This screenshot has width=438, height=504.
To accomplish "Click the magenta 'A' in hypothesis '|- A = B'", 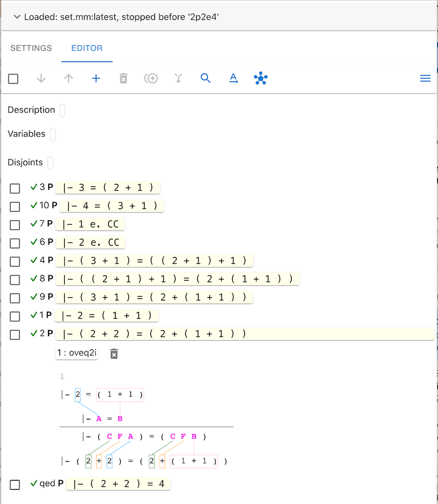I will click(99, 419).
